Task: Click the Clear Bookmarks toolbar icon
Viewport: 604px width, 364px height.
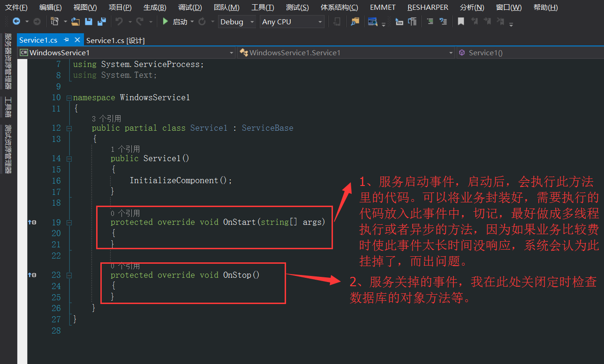Action: tap(501, 22)
